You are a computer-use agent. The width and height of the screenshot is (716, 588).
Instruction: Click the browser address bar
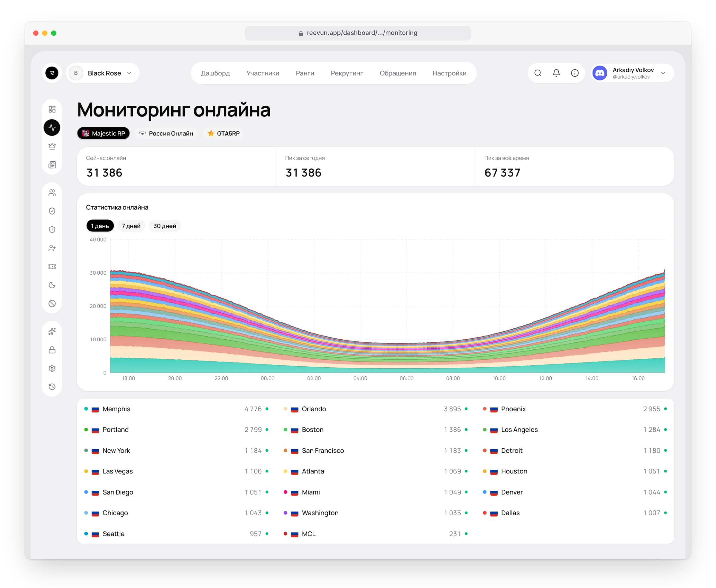(x=358, y=33)
